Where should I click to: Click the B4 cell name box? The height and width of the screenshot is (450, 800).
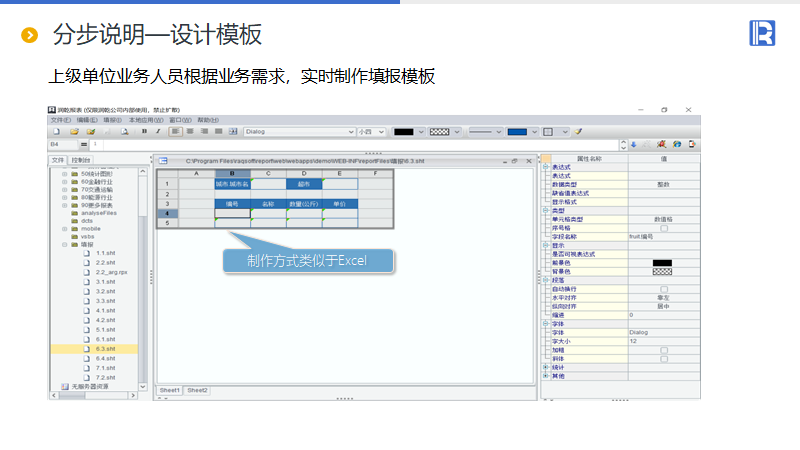(63, 144)
